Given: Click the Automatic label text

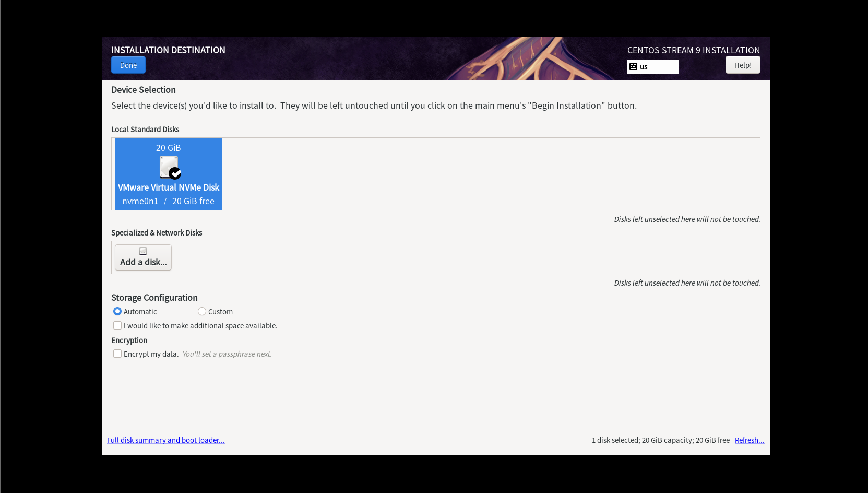Looking at the screenshot, I should point(140,312).
